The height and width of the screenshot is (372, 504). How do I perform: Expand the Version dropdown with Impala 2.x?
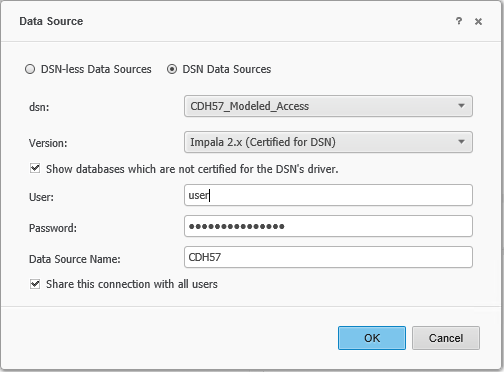click(328, 142)
